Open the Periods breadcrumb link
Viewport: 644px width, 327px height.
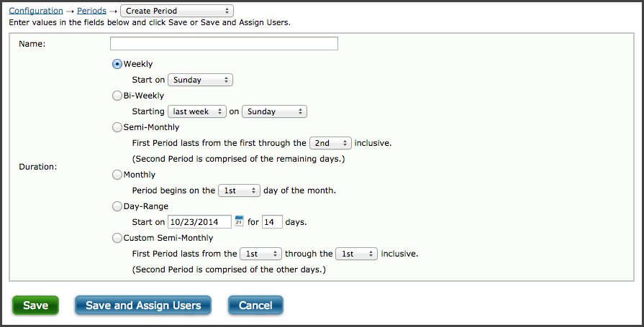[x=91, y=11]
